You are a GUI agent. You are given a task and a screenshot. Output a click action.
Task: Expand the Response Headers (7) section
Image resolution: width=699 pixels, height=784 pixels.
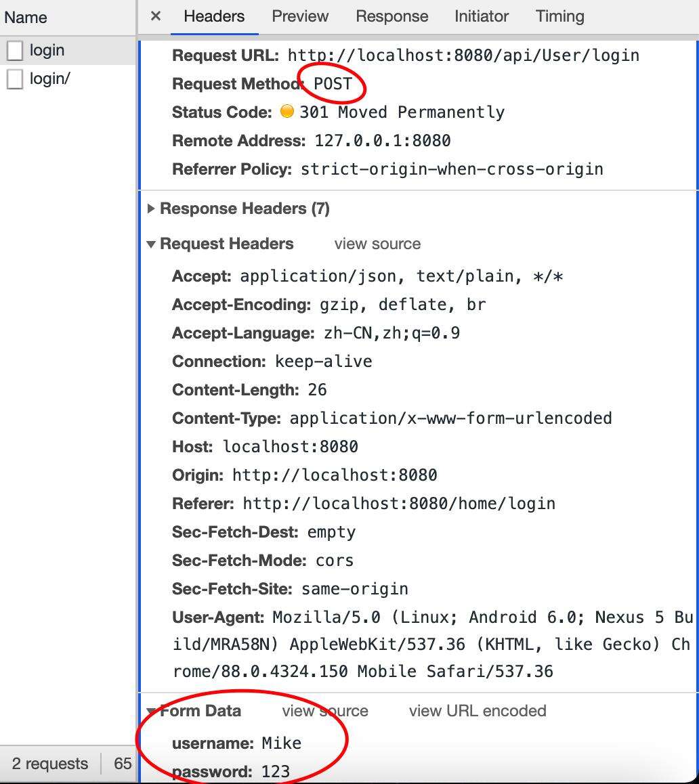151,209
